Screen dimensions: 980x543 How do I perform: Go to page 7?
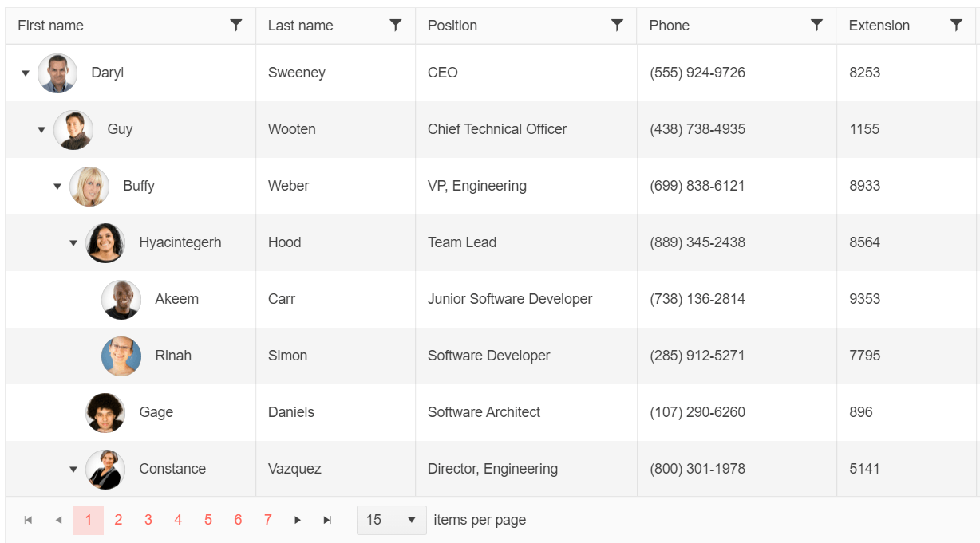pyautogui.click(x=267, y=519)
